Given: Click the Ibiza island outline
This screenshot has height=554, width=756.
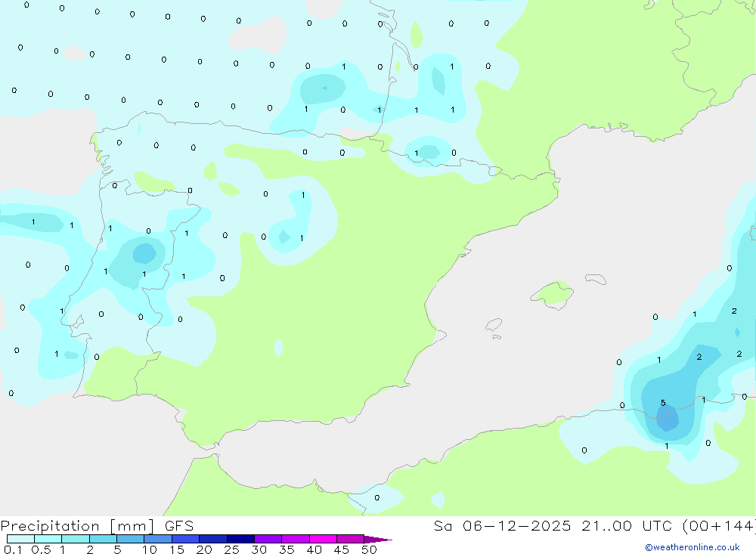Looking at the screenshot, I should click(x=494, y=324).
